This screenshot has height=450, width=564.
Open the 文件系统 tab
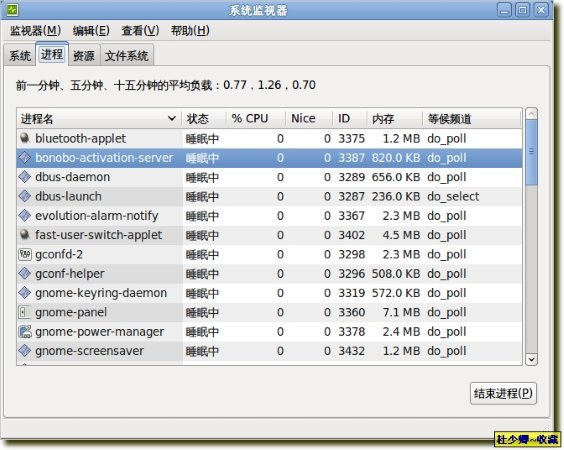pyautogui.click(x=127, y=56)
